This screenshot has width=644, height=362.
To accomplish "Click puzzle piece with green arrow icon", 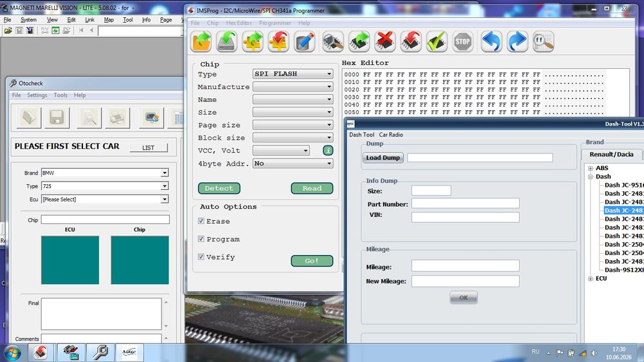I will tap(252, 41).
